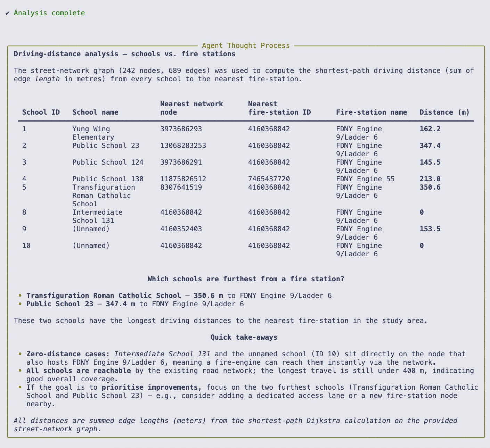The width and height of the screenshot is (490, 448).
Task: Click the 'Distance (m)' column header
Action: pos(444,112)
